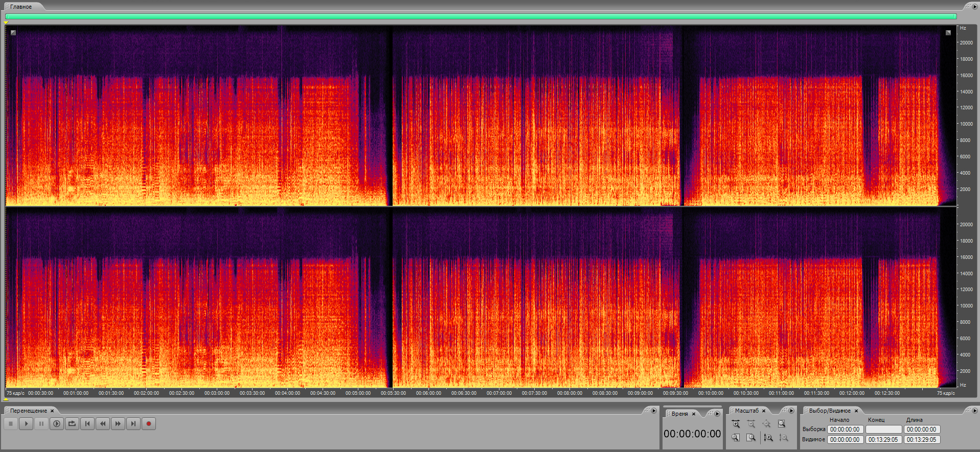Image resolution: width=980 pixels, height=452 pixels.
Task: Close the Масштаб panel tab
Action: (764, 411)
